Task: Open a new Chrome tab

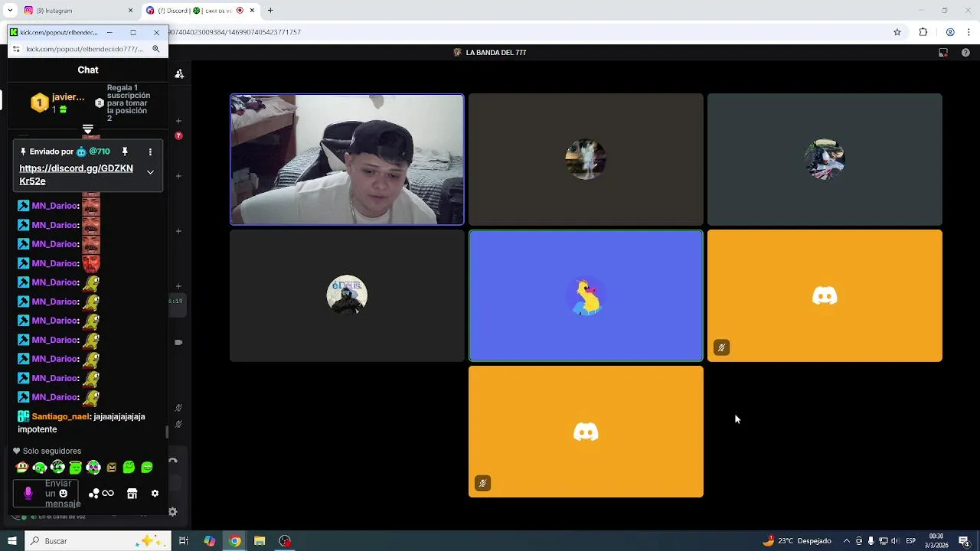Action: (270, 11)
